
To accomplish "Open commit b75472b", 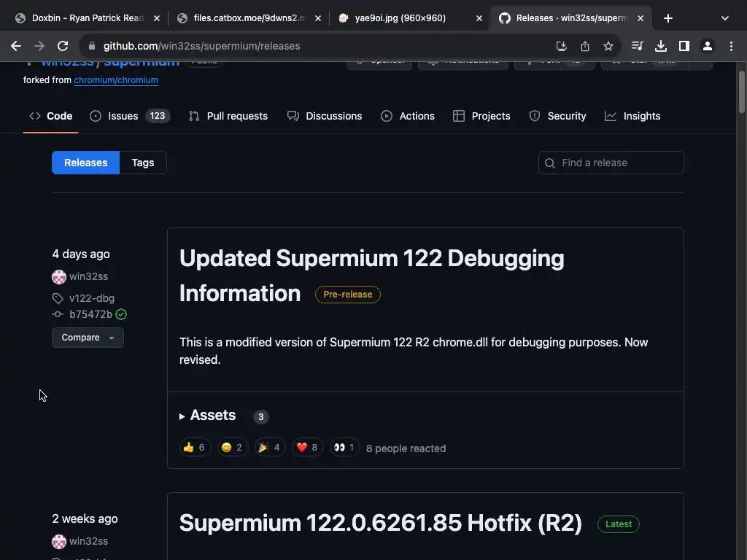I will pos(90,314).
